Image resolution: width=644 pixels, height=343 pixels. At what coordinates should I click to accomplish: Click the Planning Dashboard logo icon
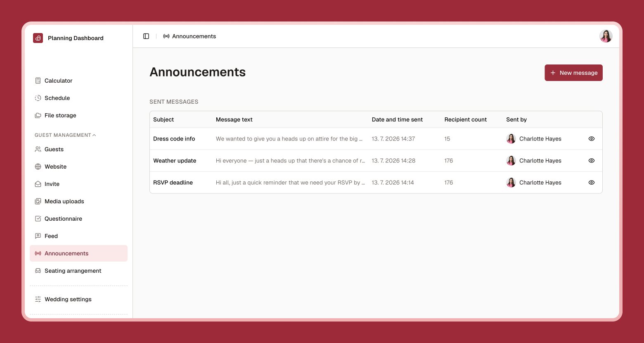[38, 38]
